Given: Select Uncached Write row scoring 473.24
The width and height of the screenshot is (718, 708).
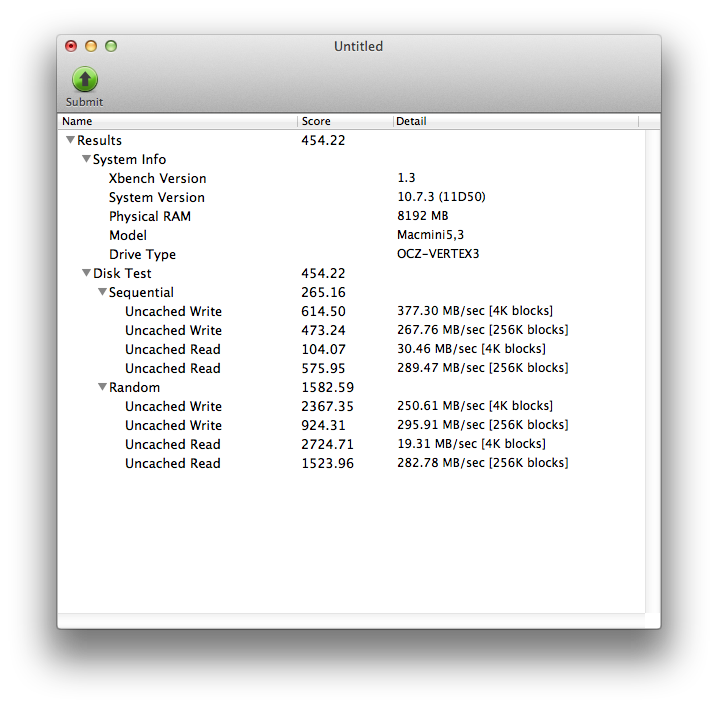Looking at the screenshot, I should pyautogui.click(x=351, y=330).
